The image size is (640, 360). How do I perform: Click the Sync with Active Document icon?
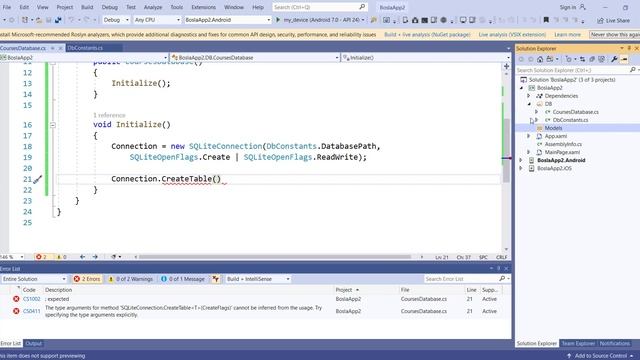point(582,59)
